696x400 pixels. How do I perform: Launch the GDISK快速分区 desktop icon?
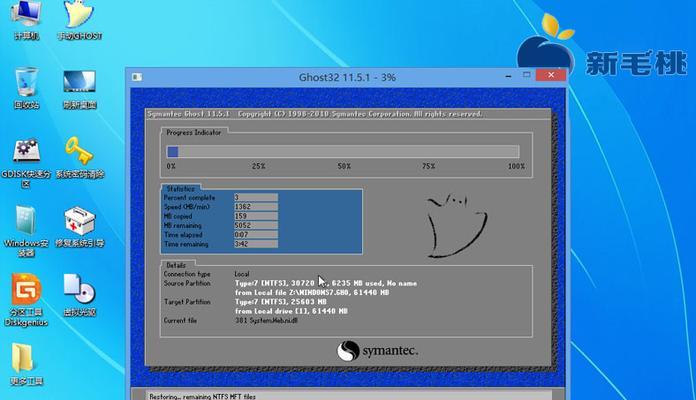pyautogui.click(x=26, y=162)
